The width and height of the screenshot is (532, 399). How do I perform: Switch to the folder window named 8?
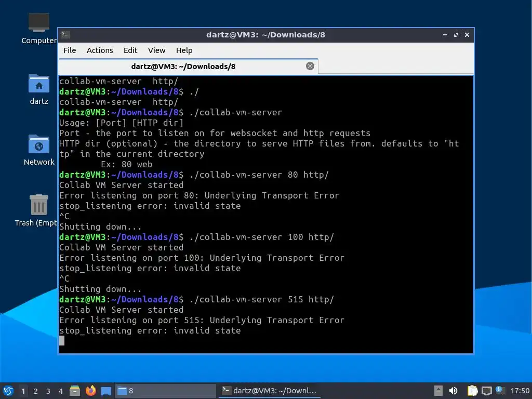166,391
